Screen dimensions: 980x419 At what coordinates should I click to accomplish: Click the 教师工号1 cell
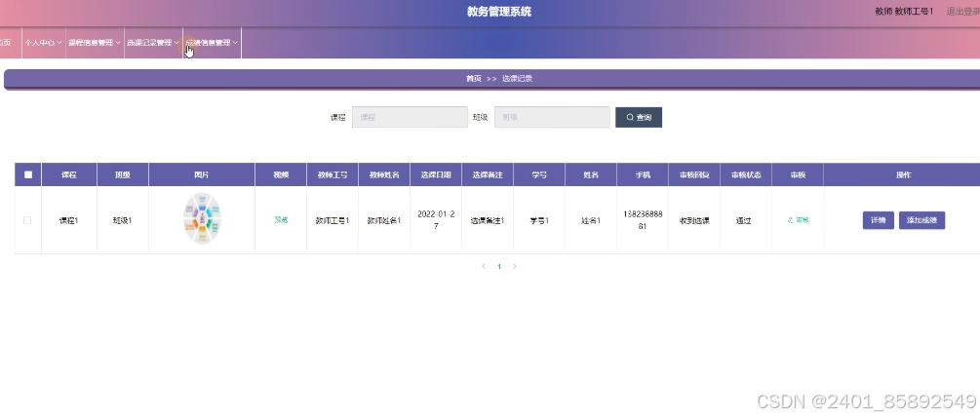pyautogui.click(x=333, y=220)
